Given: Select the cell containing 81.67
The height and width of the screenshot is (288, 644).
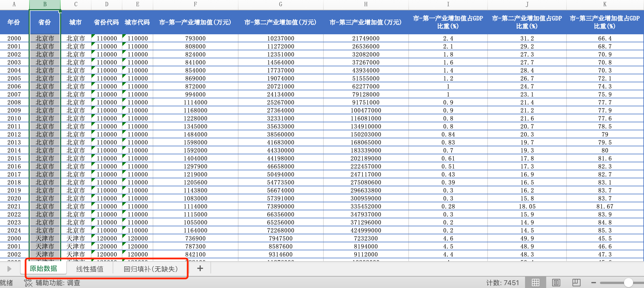Looking at the screenshot, I should point(605,206).
